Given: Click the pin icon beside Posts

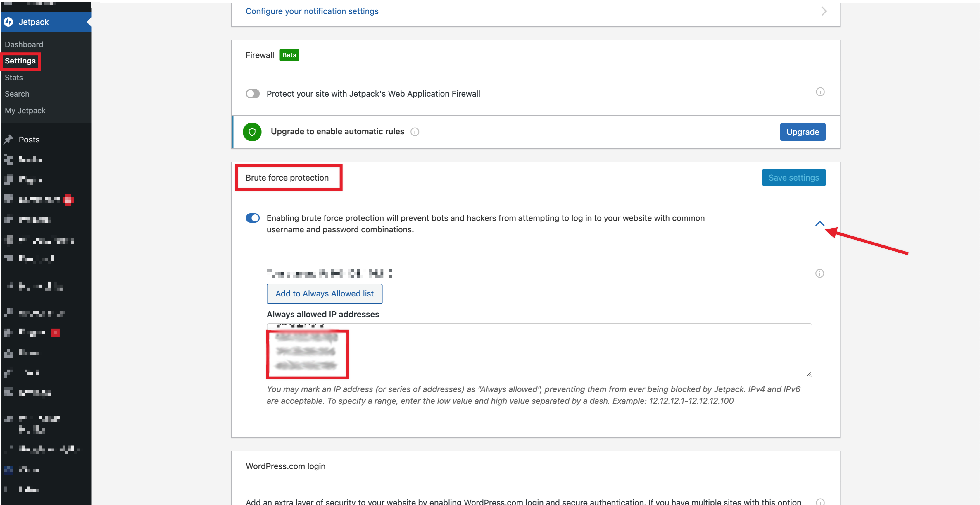Looking at the screenshot, I should click(x=8, y=140).
